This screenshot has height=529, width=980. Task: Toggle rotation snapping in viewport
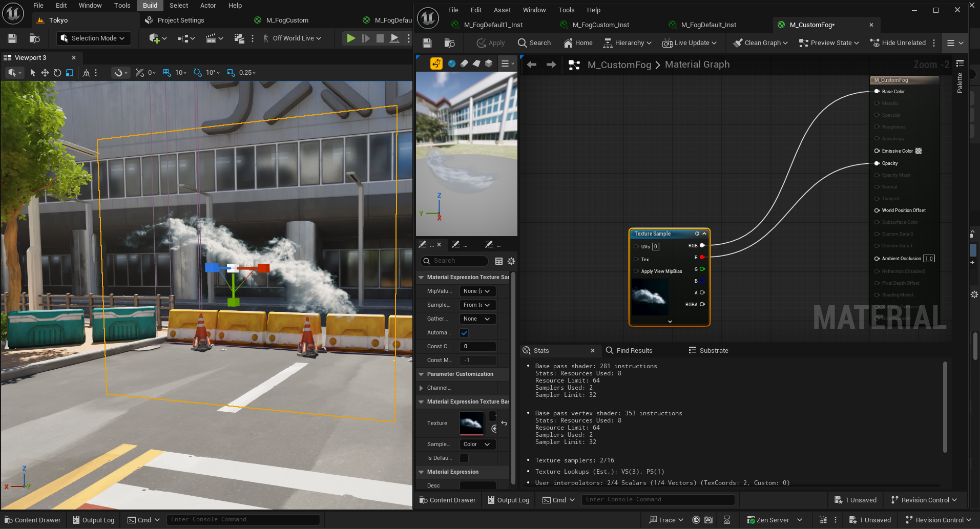tap(198, 73)
